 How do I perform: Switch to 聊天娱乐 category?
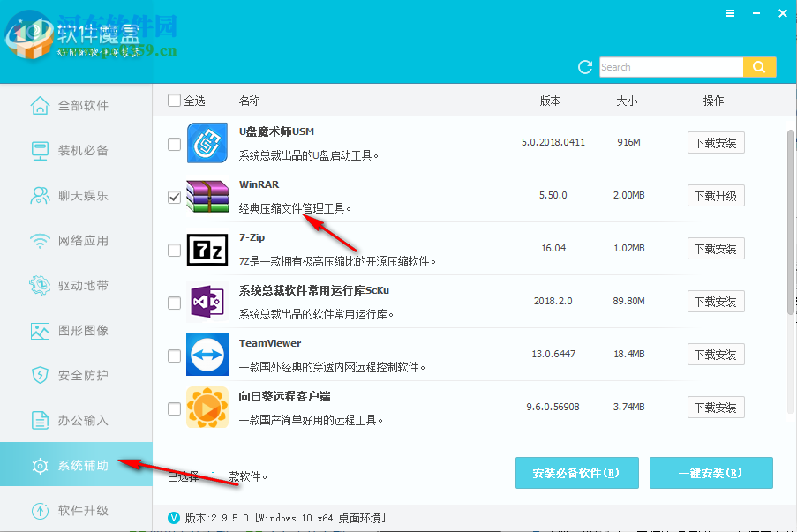coord(76,196)
